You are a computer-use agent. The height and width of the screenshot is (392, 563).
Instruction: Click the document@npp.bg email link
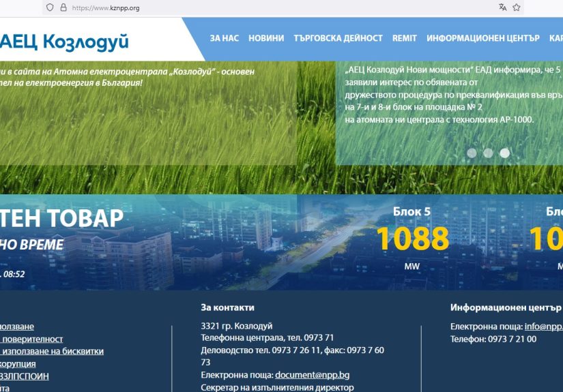(x=312, y=375)
